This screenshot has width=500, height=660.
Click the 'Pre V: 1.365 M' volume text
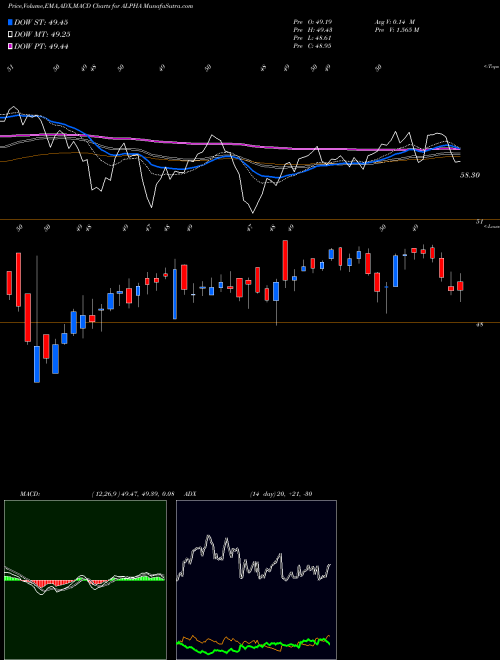396,30
